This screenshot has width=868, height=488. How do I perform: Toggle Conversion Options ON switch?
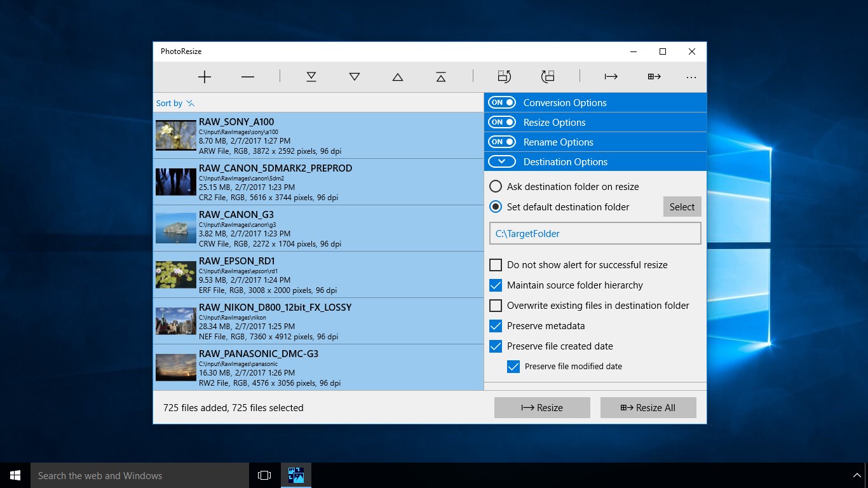pyautogui.click(x=502, y=102)
